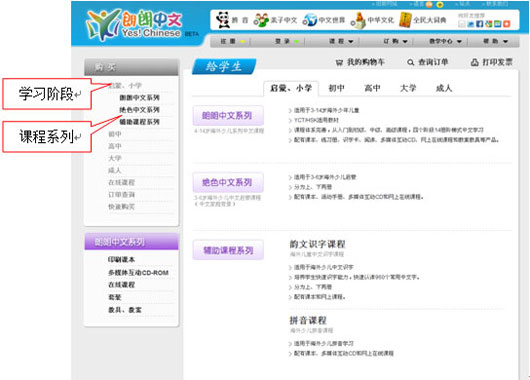This screenshot has width=530, height=380.
Task: Click the 给学生 blue banner
Action: coord(224,66)
